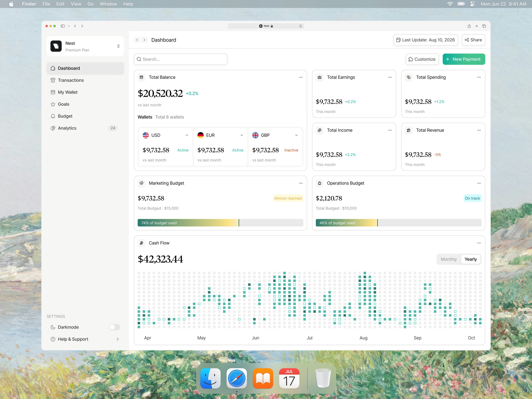Click the Total Spending card icon
Screen dimensions: 532x399
click(409, 77)
